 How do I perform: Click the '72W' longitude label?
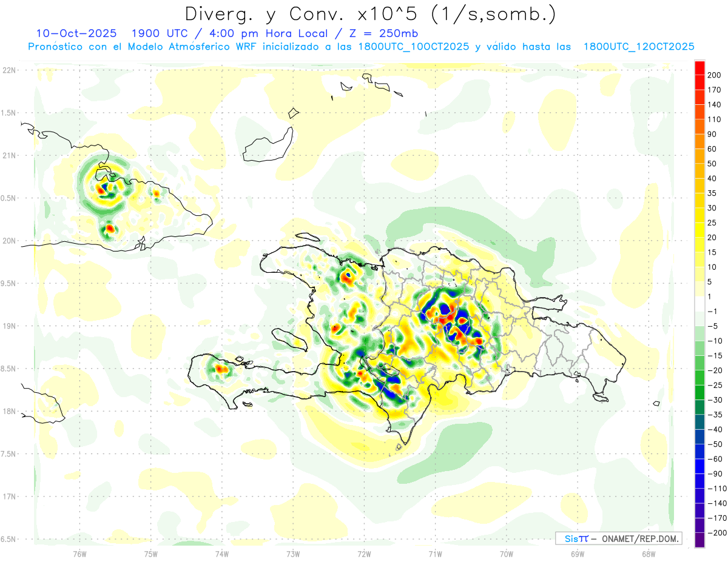point(364,554)
